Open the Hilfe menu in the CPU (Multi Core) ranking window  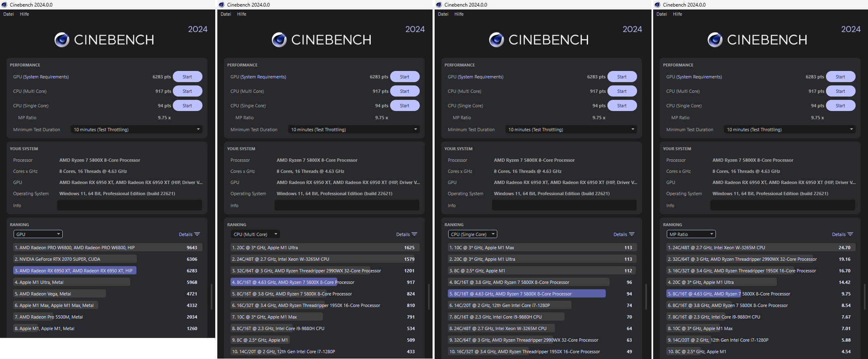[242, 14]
